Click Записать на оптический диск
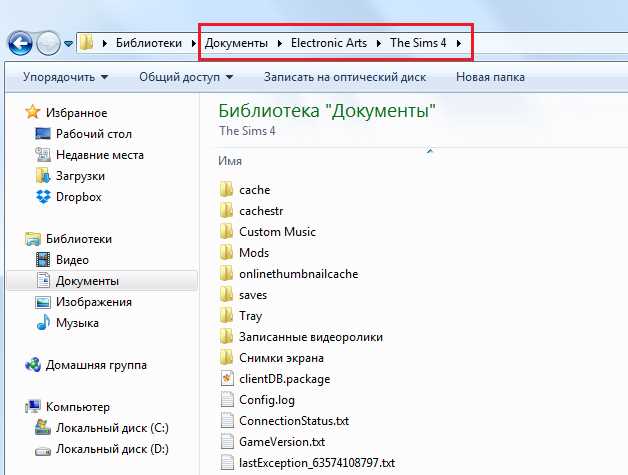This screenshot has width=628, height=475. pos(345,77)
